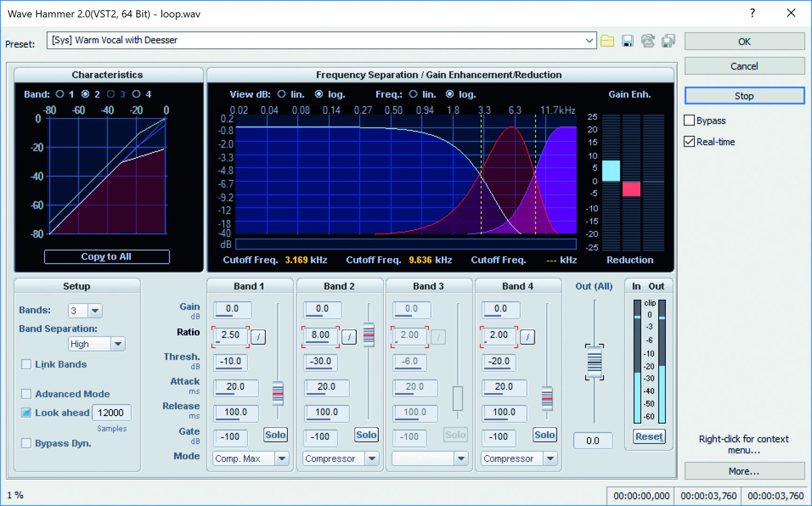The height and width of the screenshot is (506, 812).
Task: Click Band 4 ratio slash button
Action: point(527,336)
